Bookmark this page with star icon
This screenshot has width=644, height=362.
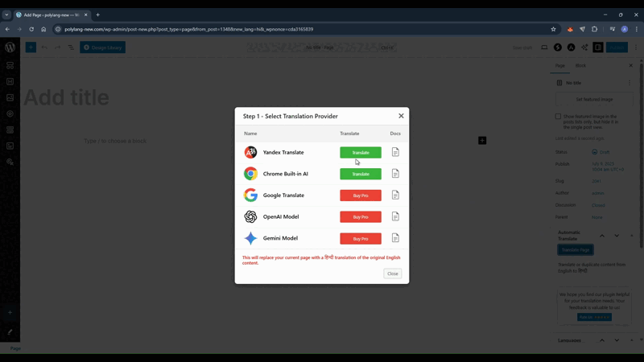(x=553, y=29)
